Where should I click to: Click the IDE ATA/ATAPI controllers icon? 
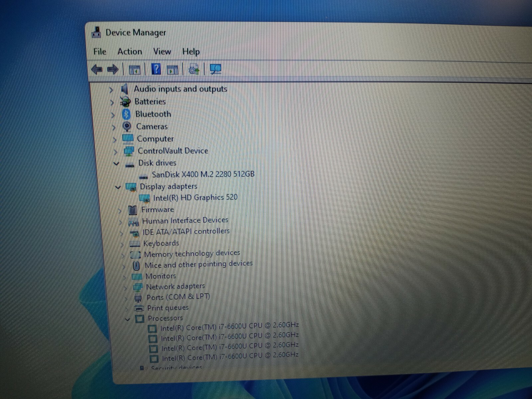point(134,233)
